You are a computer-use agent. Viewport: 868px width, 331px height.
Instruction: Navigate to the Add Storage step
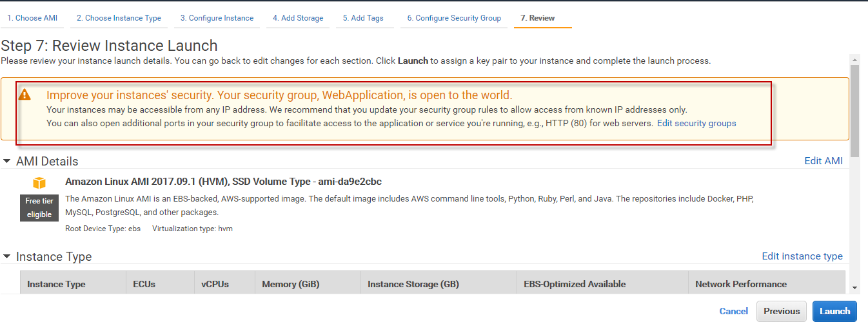(x=298, y=18)
